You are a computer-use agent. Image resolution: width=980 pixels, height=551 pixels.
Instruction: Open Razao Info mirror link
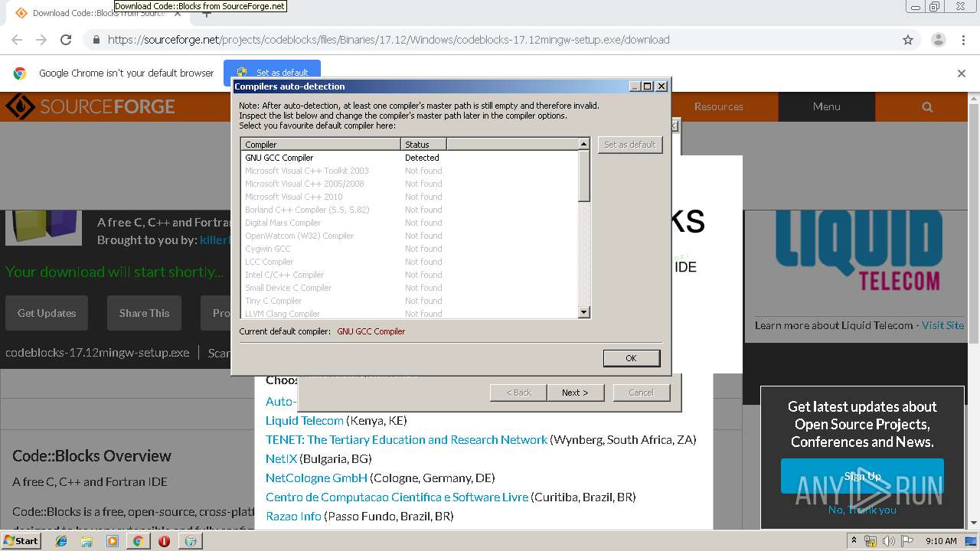tap(293, 516)
